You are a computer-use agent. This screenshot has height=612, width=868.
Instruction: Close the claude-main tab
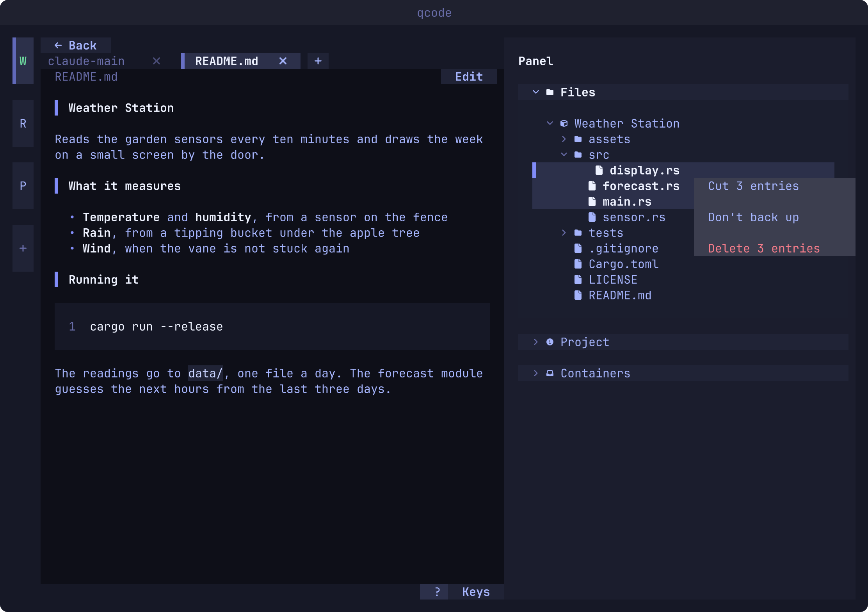pos(157,61)
